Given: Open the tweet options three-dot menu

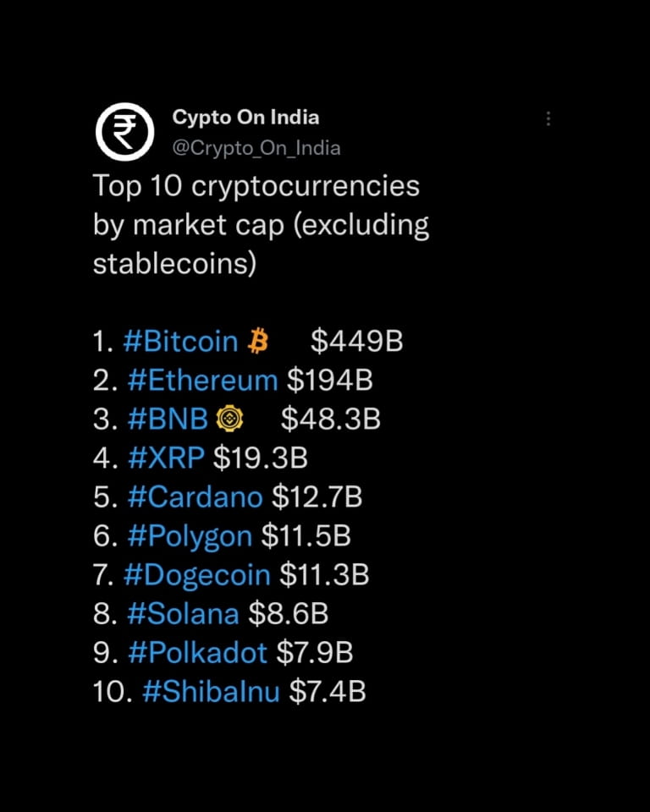Looking at the screenshot, I should [x=548, y=119].
